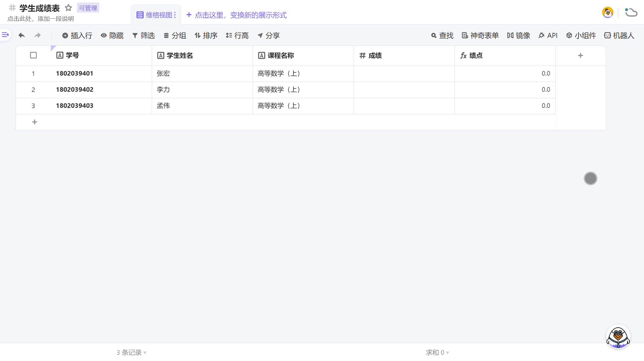Viewport: 644px width, 361px height.
Task: Open the 机器人 robot feature
Action: click(619, 35)
